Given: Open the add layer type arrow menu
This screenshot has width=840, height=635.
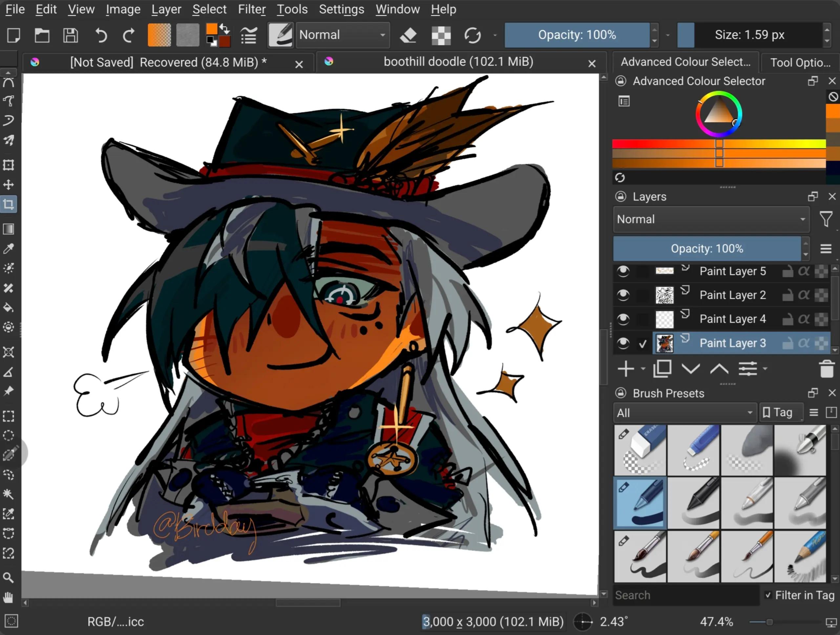Looking at the screenshot, I should coord(643,369).
